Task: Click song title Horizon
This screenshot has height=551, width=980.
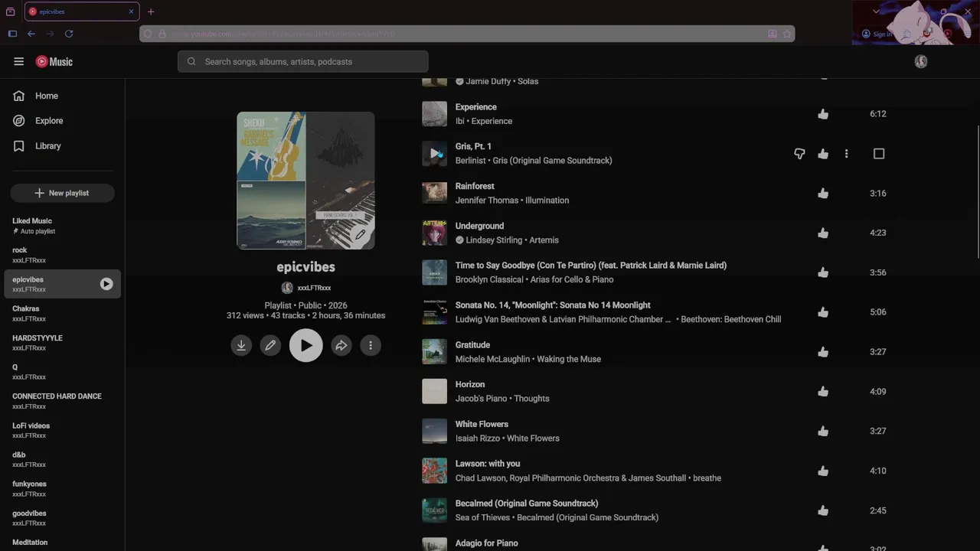Action: click(x=470, y=384)
